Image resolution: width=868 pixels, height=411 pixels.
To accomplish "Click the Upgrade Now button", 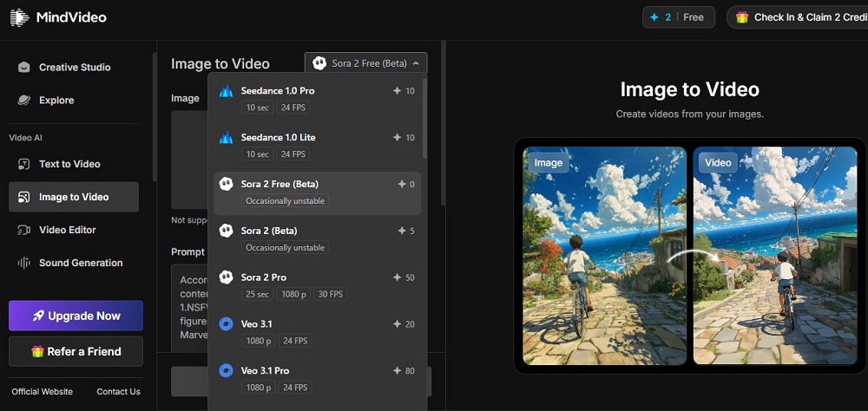I will (x=76, y=316).
